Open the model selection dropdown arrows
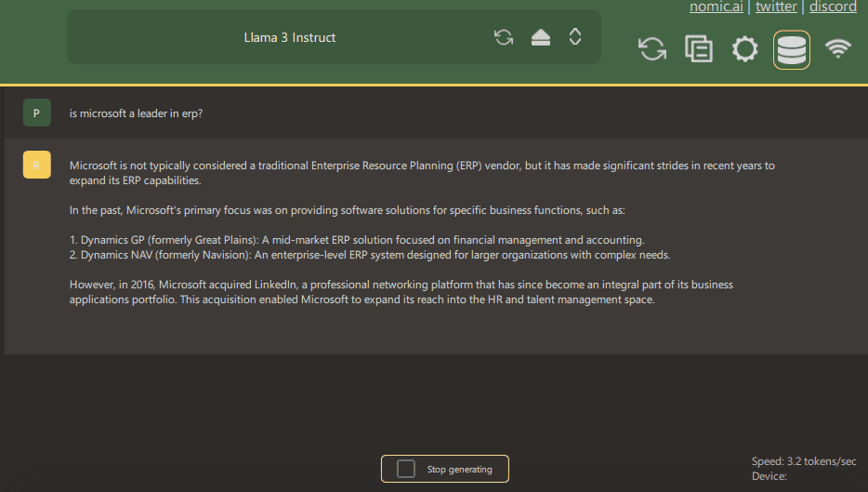Viewport: 868px width, 492px height. click(x=575, y=36)
